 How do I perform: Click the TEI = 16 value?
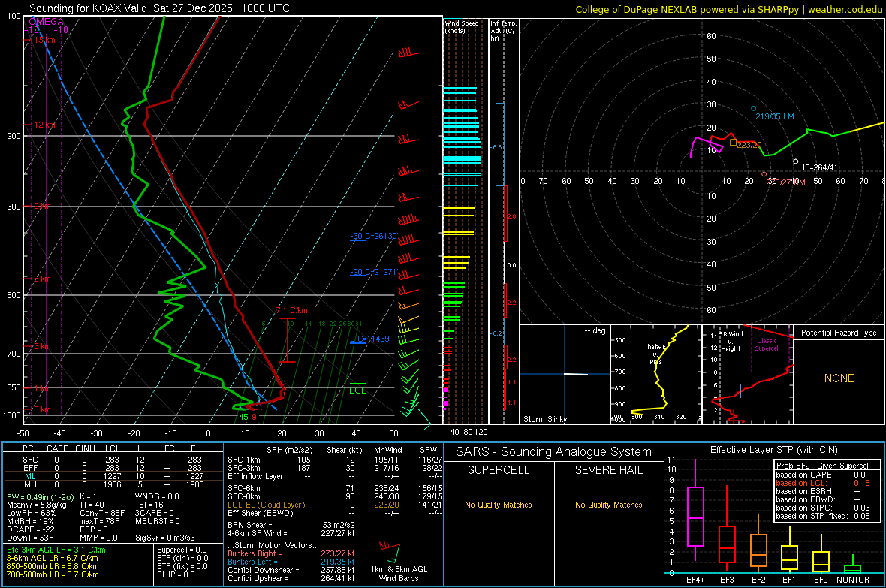[149, 505]
